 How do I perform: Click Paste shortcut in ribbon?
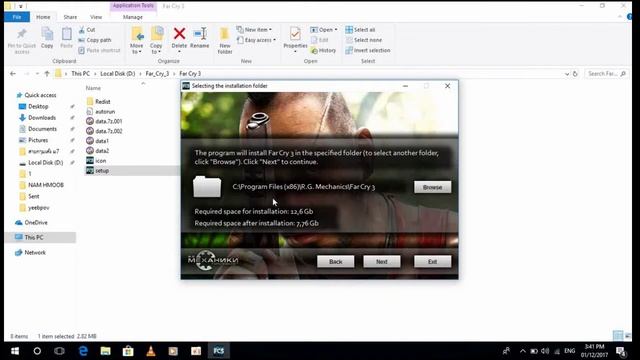tap(99, 50)
